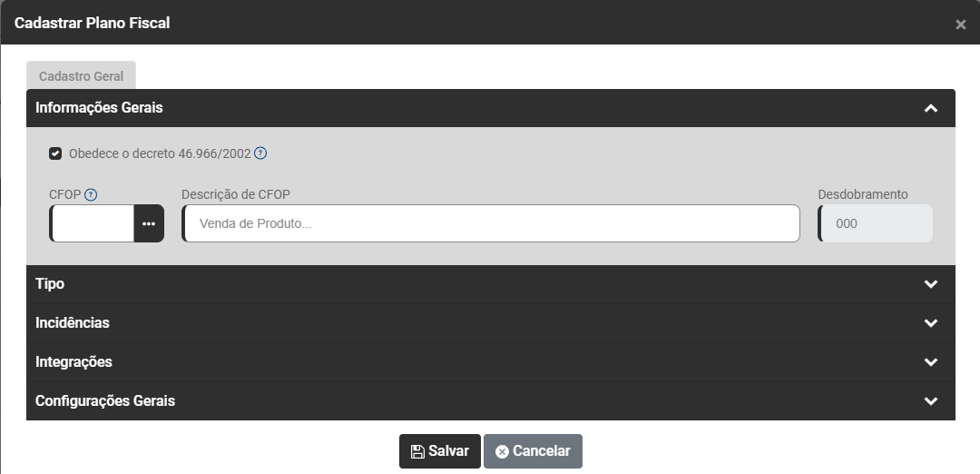The height and width of the screenshot is (474, 980).
Task: Close the Cadastrar Plano Fiscal dialog
Action: click(x=960, y=25)
